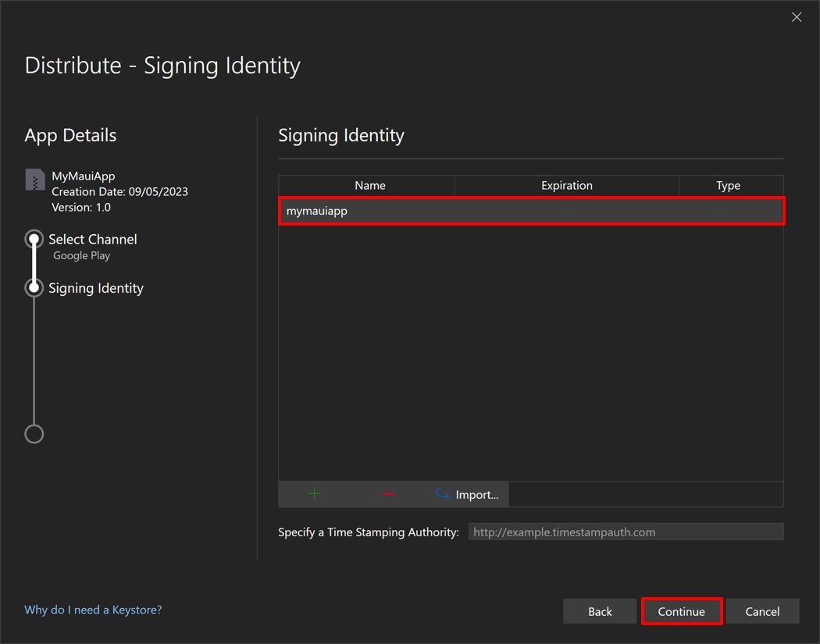Click the Google Play channel label
The image size is (820, 644).
(80, 255)
